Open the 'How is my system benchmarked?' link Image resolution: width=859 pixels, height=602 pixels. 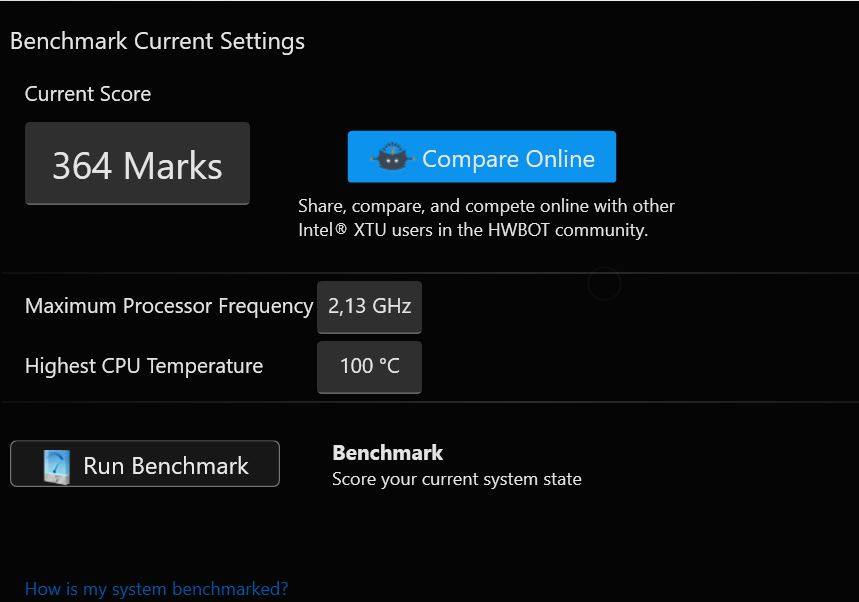point(156,589)
